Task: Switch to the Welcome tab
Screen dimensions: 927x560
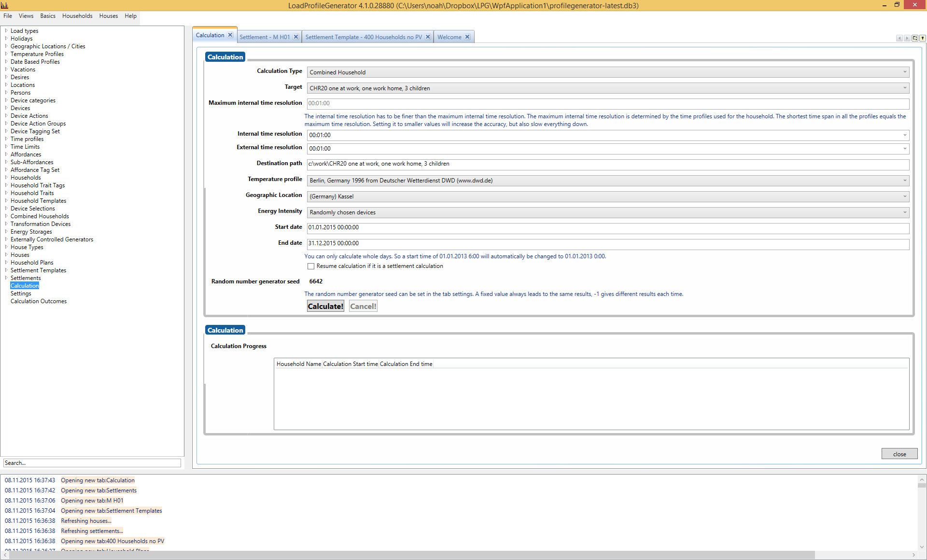Action: click(449, 37)
